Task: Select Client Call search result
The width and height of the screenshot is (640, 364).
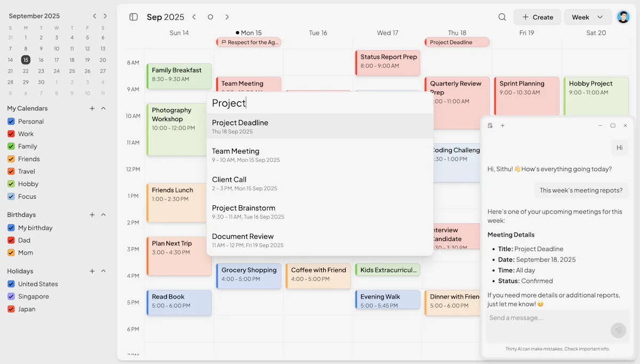Action: pyautogui.click(x=320, y=183)
